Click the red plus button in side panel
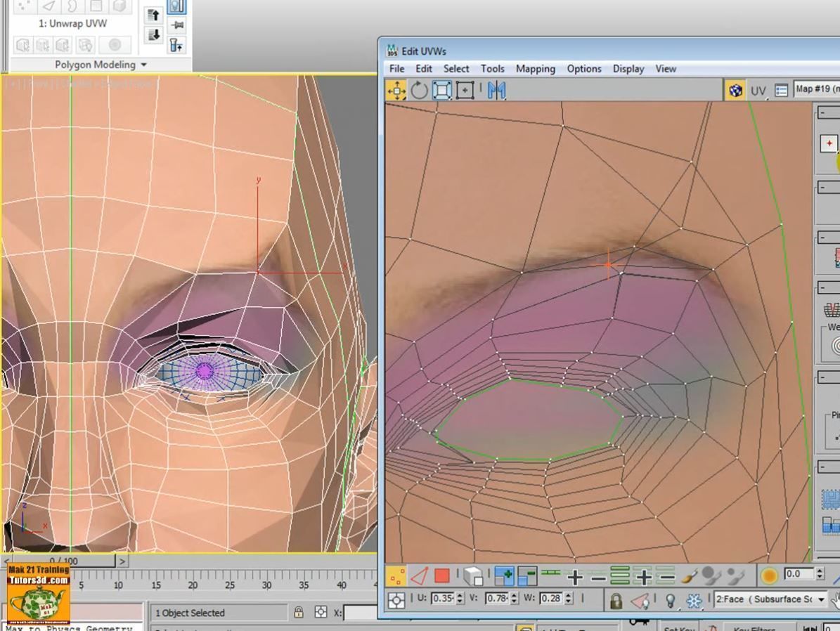This screenshot has height=631, width=840. 829,143
